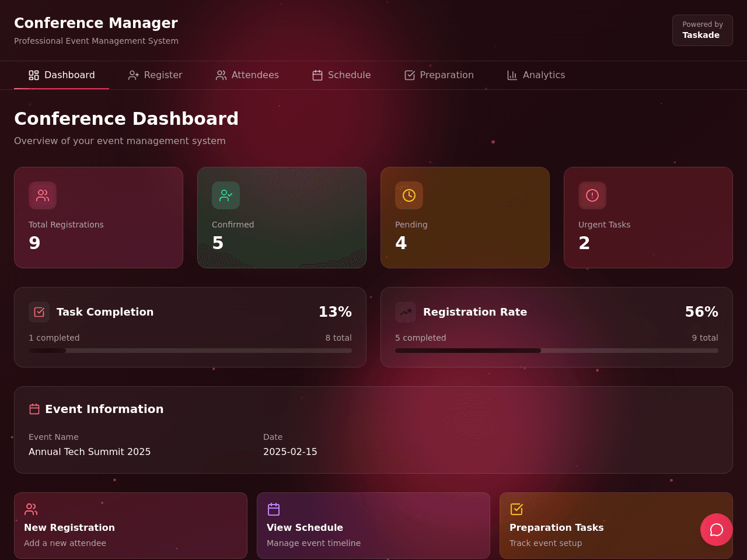Image resolution: width=747 pixels, height=560 pixels.
Task: Click the Task Completion checkbox icon
Action: point(39,312)
